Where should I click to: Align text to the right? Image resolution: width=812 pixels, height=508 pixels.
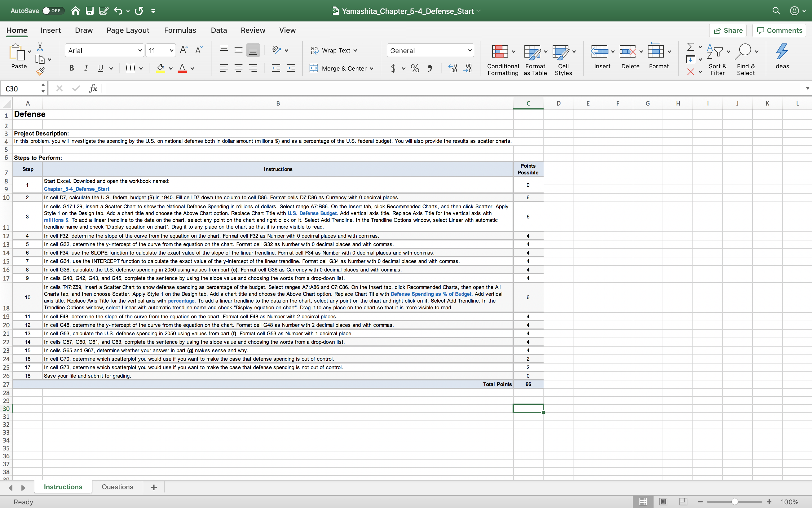click(253, 68)
